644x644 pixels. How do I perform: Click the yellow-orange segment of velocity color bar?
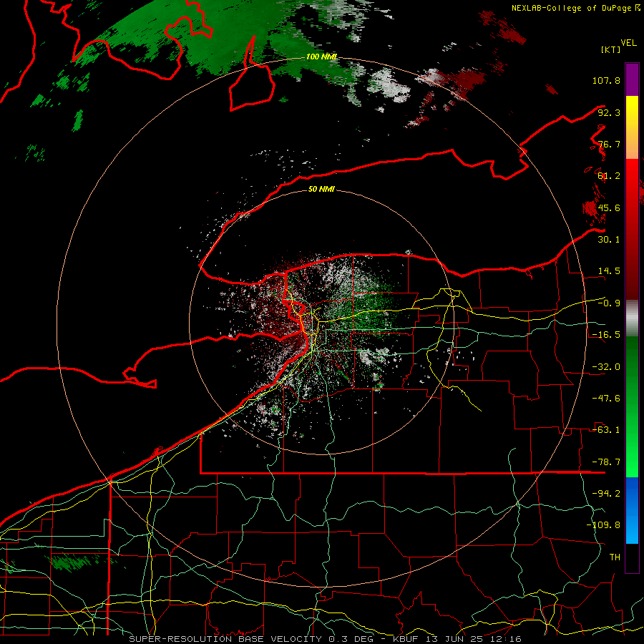632,127
